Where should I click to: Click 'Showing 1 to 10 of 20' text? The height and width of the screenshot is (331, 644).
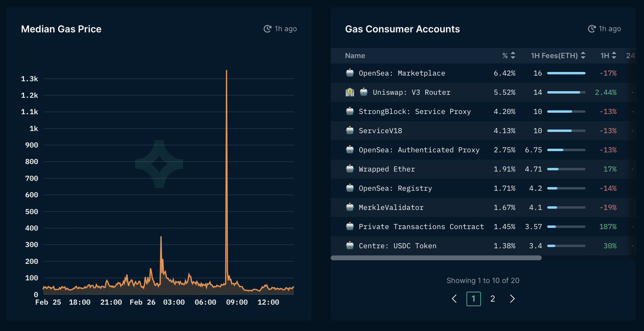pos(483,281)
